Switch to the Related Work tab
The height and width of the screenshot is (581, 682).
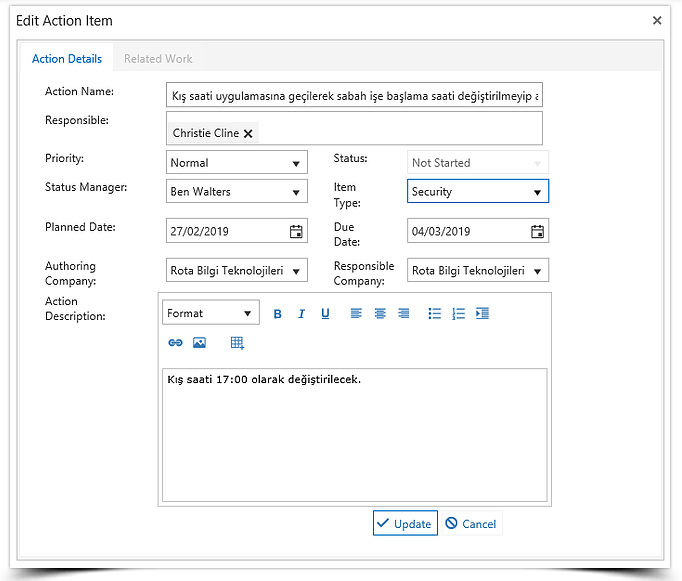pyautogui.click(x=158, y=59)
